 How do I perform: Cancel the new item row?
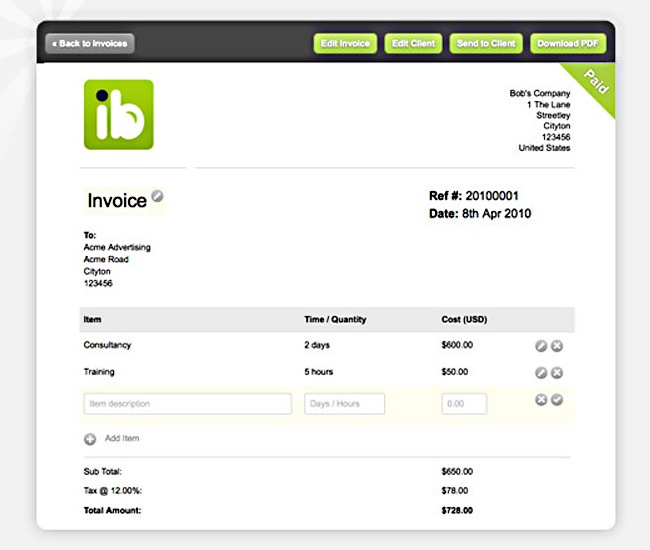[x=541, y=400]
